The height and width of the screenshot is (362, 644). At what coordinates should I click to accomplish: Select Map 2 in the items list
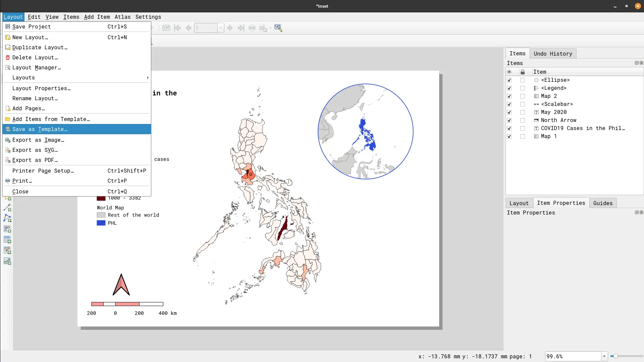pyautogui.click(x=548, y=96)
